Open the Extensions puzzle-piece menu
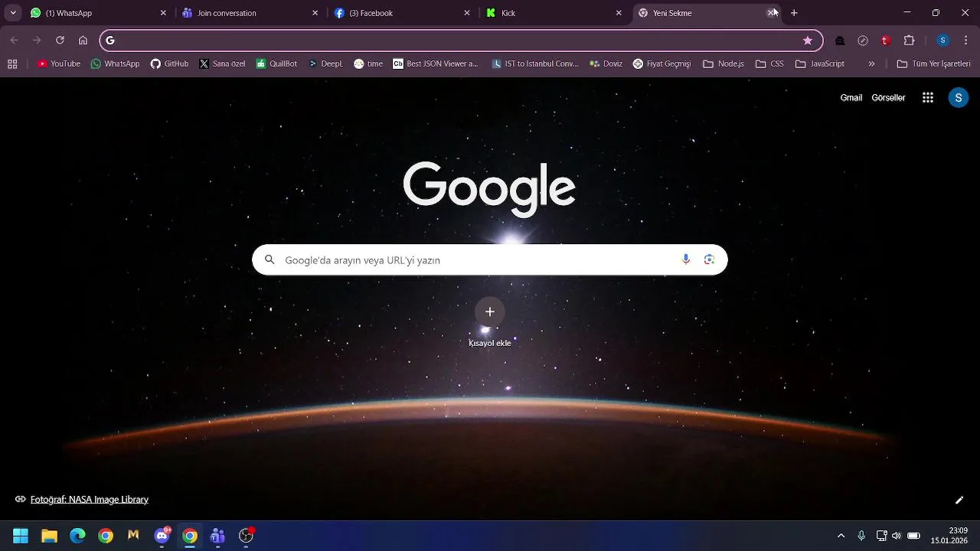980x551 pixels. 909,41
